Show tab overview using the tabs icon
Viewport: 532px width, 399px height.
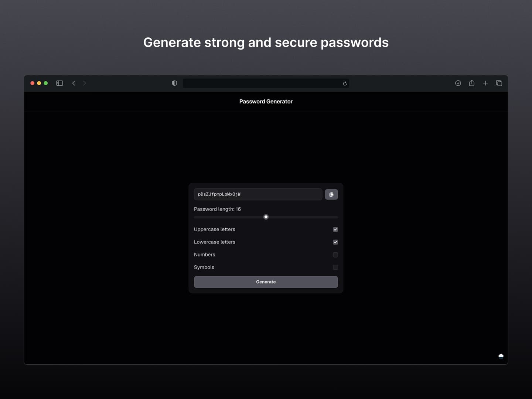(x=499, y=83)
